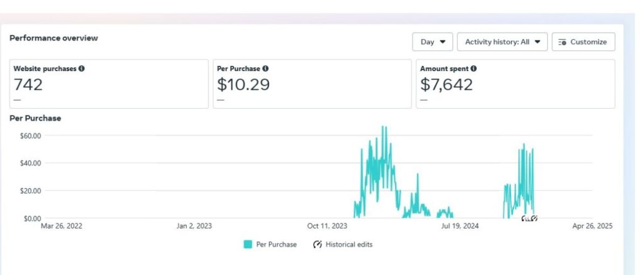Image resolution: width=644 pixels, height=275 pixels.
Task: Click the Website purchases info icon
Action: pyautogui.click(x=81, y=69)
